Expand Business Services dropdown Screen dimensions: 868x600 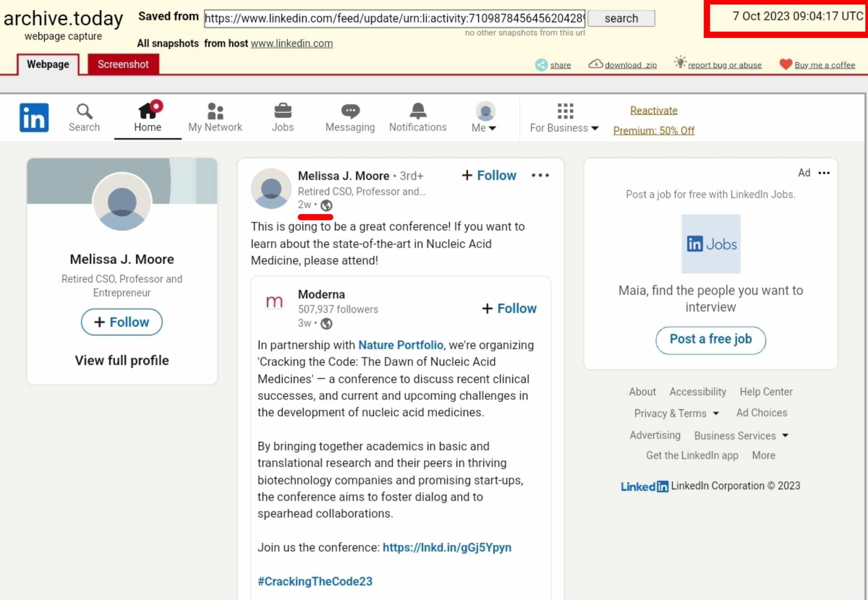tap(741, 436)
